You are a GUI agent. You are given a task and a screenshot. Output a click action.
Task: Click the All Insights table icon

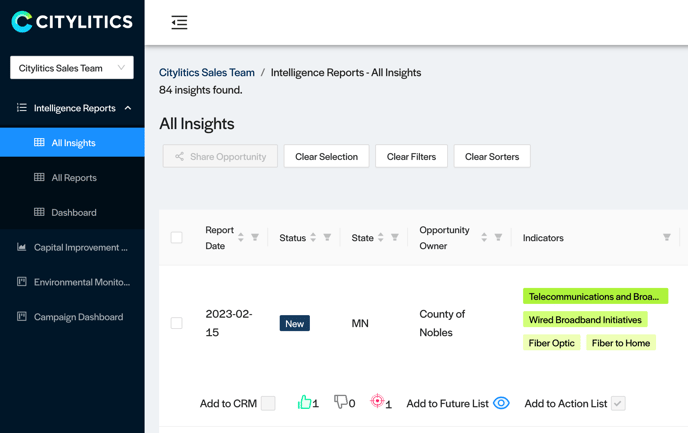39,142
